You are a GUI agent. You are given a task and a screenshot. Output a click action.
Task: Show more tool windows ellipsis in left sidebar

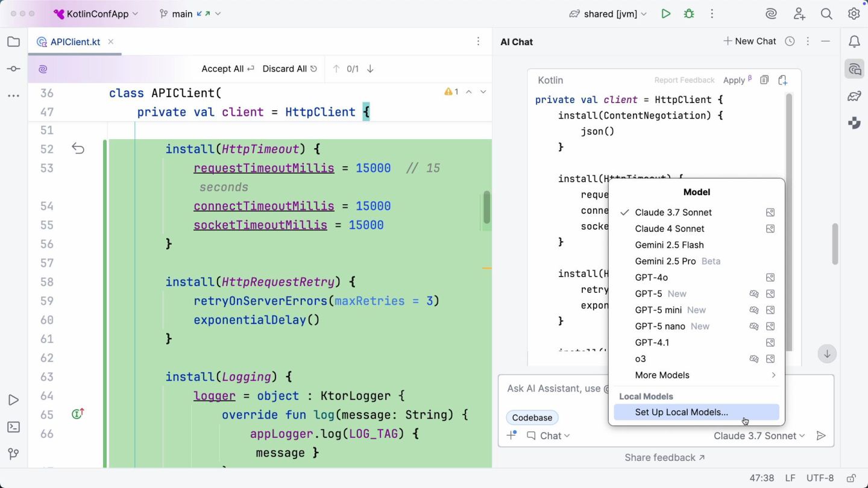pos(13,96)
